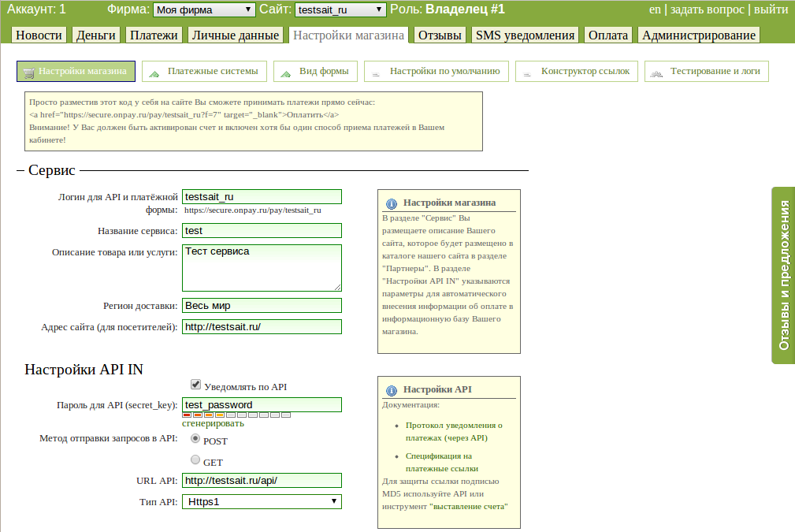Click the password strength indicator bar
795x532 pixels.
(236, 415)
